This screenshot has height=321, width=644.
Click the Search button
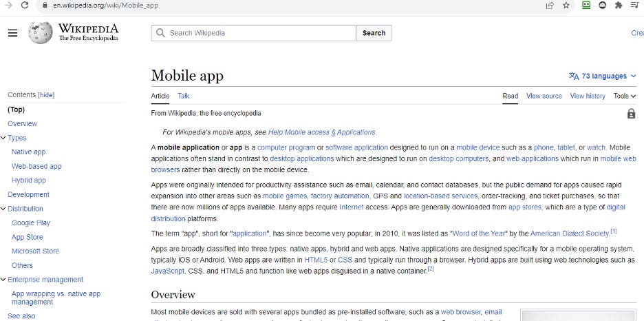pos(374,33)
